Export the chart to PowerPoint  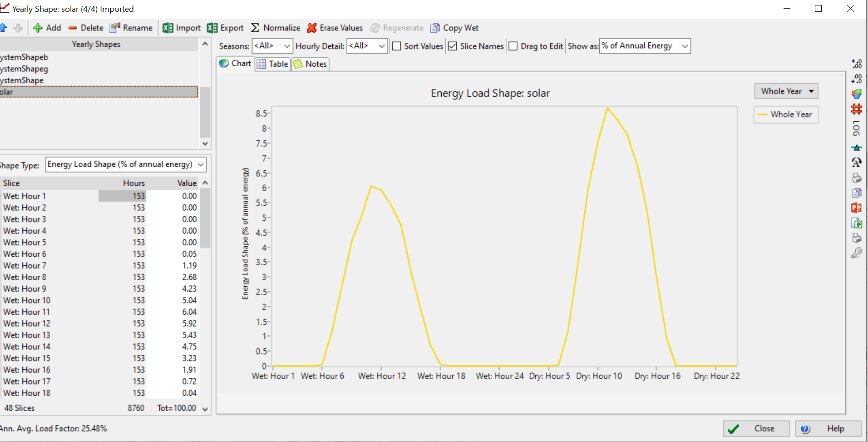tap(857, 208)
